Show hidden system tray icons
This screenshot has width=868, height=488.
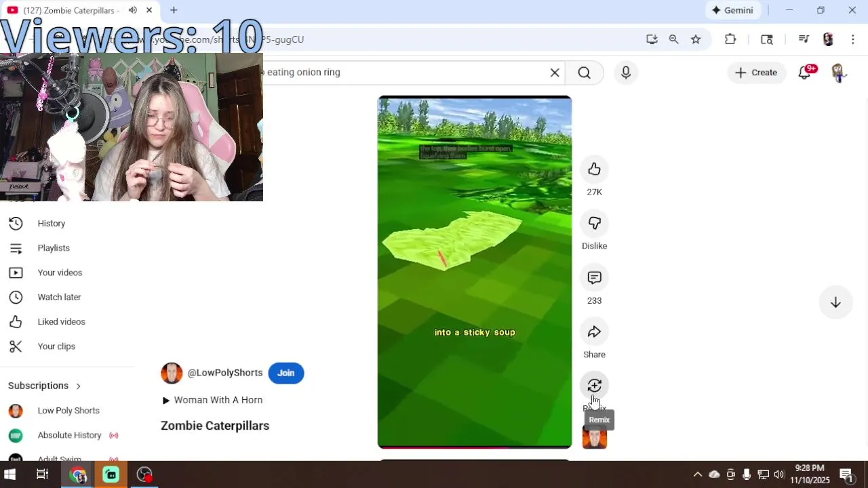(697, 474)
